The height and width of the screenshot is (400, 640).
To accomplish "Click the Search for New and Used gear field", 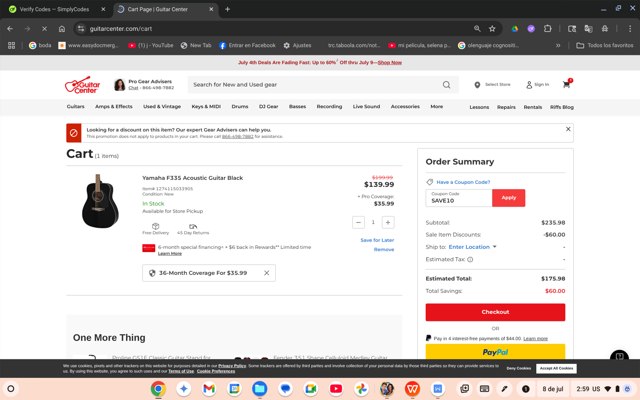I will coord(315,84).
